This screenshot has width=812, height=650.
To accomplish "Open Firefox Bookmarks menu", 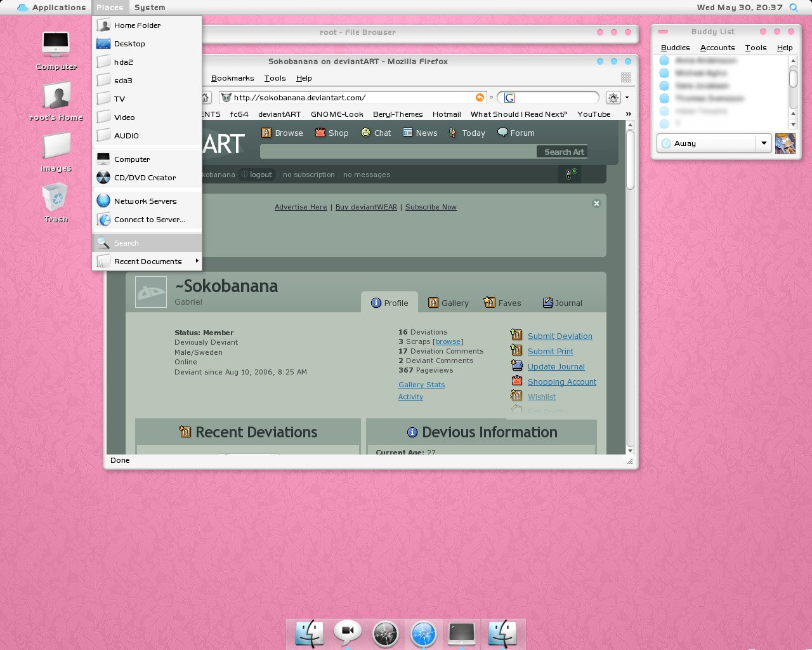I will coord(232,78).
